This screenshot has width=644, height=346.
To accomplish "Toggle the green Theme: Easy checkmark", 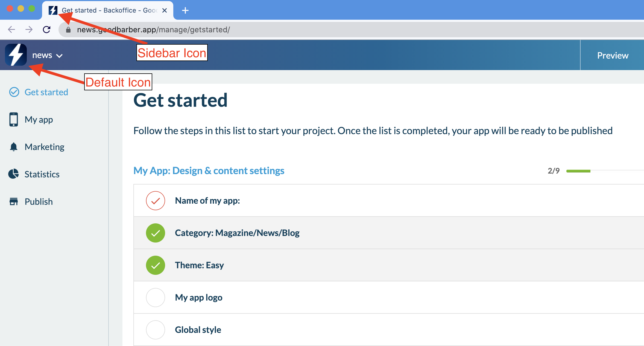I will (155, 265).
